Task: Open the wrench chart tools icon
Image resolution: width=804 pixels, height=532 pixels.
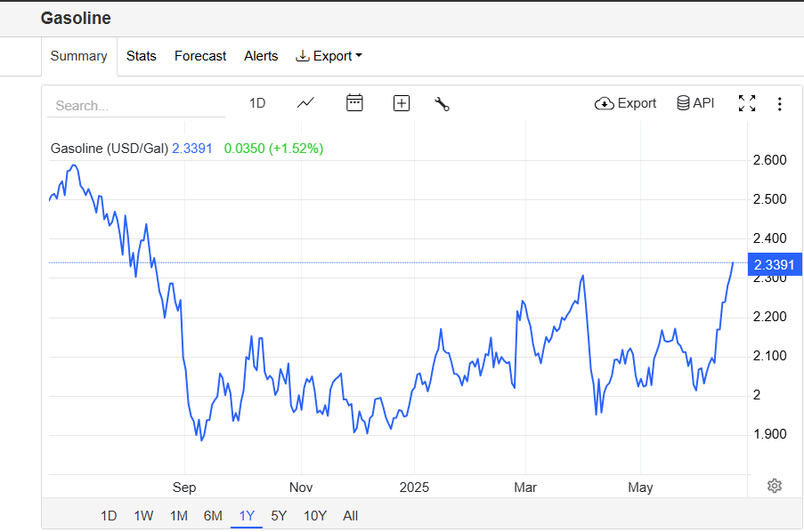Action: pyautogui.click(x=442, y=104)
